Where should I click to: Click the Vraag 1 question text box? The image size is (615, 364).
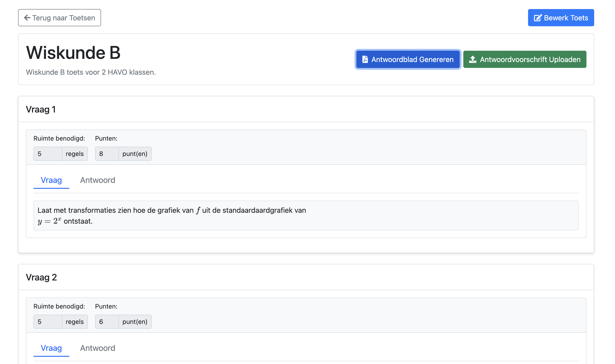point(306,216)
